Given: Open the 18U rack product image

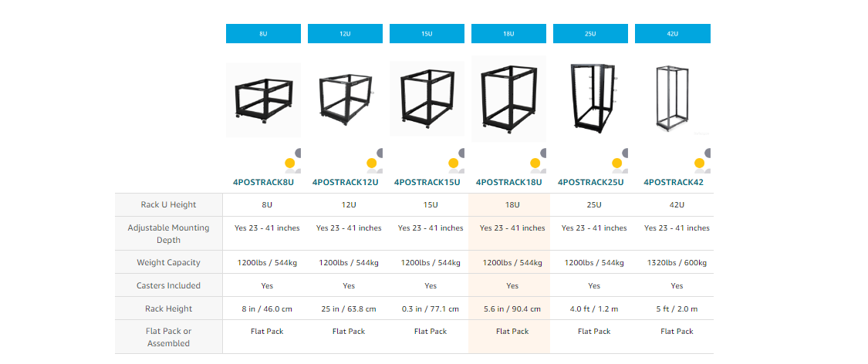Looking at the screenshot, I should (508, 97).
